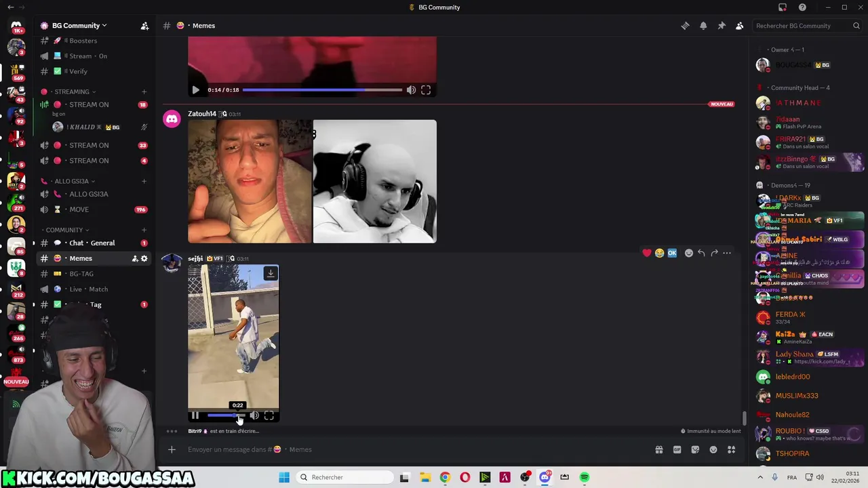868x488 pixels.
Task: Forward sejbi's message
Action: pos(714,253)
